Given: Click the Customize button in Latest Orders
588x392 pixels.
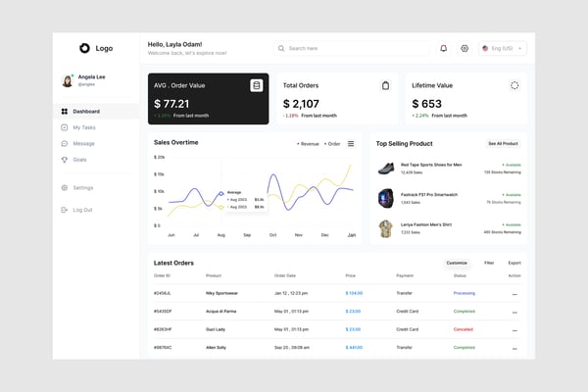Looking at the screenshot, I should [x=457, y=263].
